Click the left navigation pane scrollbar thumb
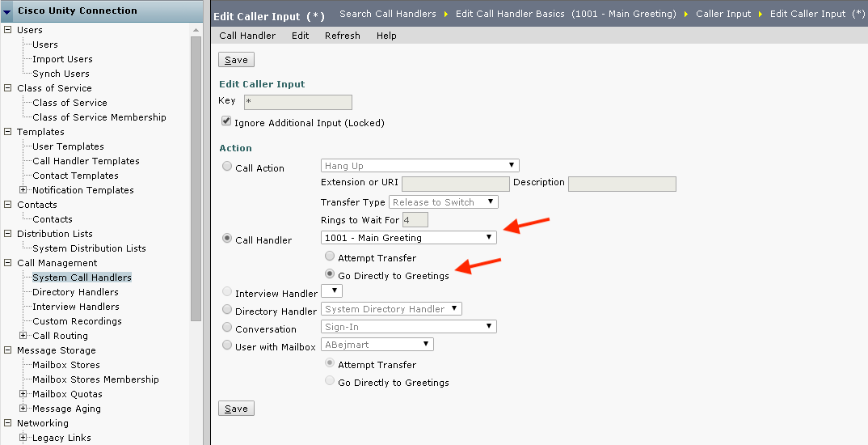Image resolution: width=868 pixels, height=445 pixels. pos(196,179)
